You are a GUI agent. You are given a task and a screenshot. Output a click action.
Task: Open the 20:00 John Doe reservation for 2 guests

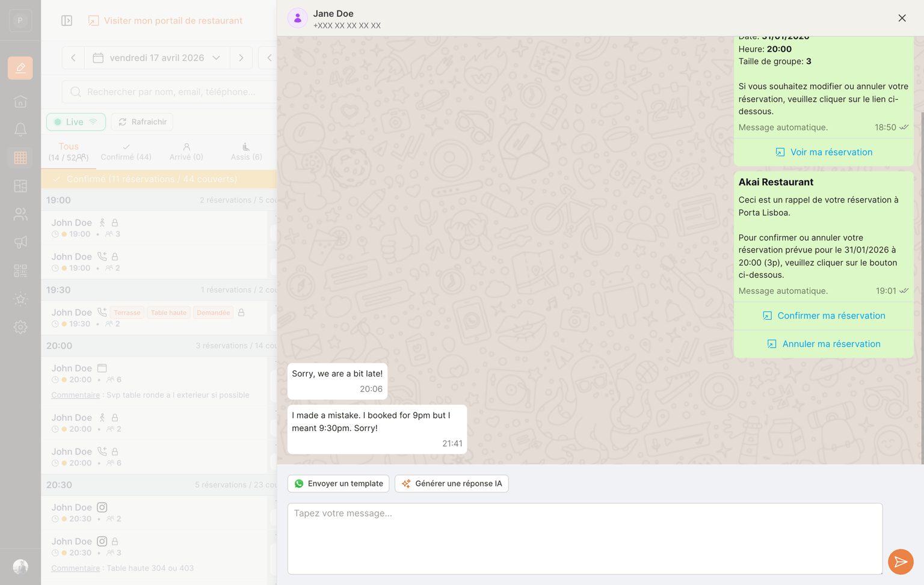[155, 423]
